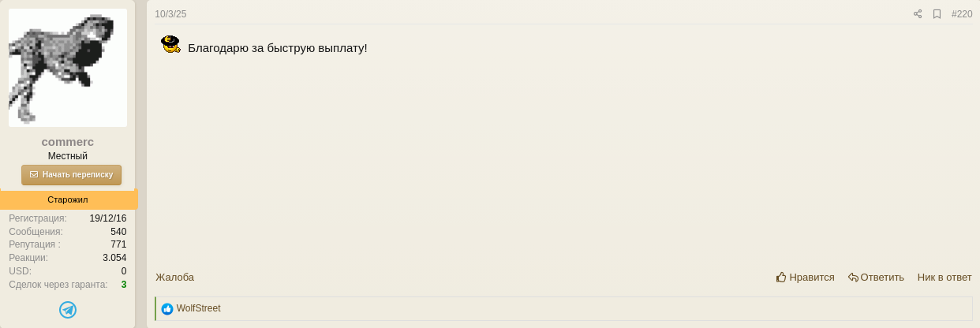
Task: Open the commerc username profile link
Action: point(68,142)
